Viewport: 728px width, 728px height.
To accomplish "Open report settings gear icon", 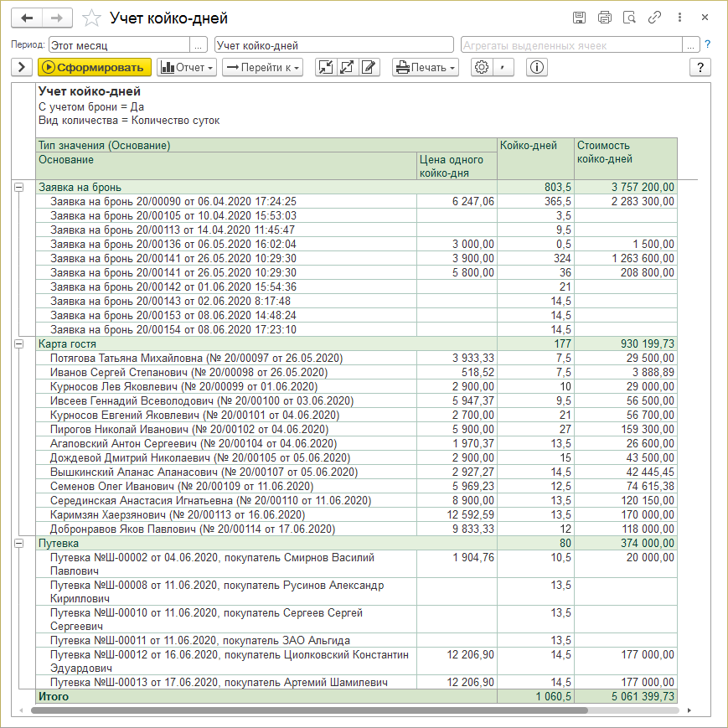I will pos(481,68).
